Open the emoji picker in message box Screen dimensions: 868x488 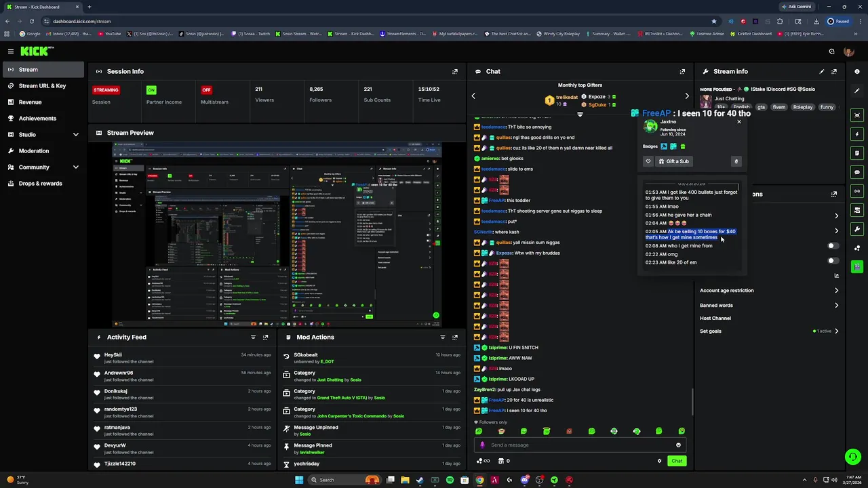678,445
